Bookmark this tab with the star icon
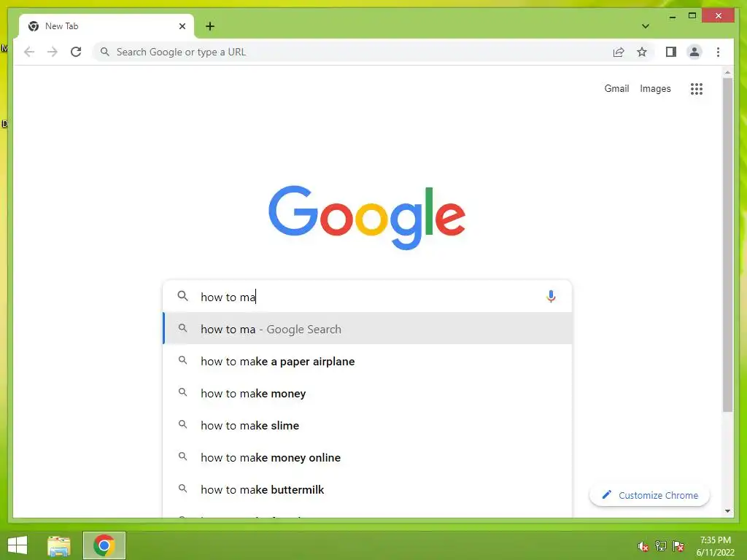Image resolution: width=747 pixels, height=560 pixels. pos(642,52)
